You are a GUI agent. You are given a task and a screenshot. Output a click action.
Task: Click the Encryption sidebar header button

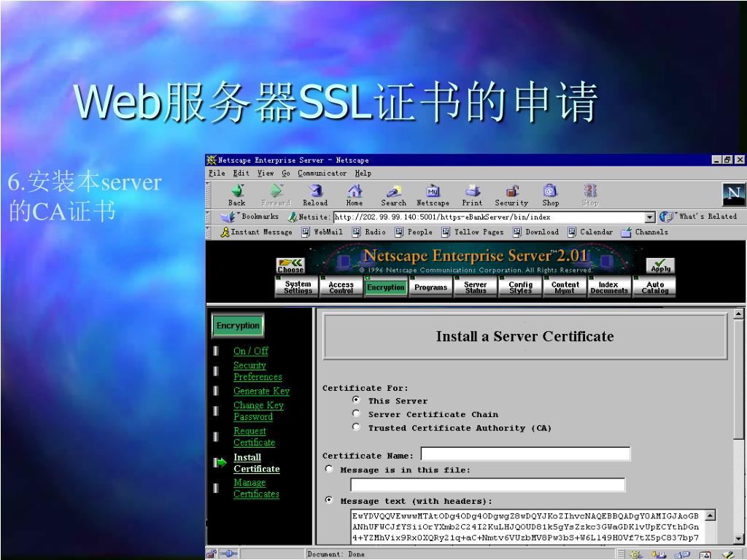click(x=238, y=326)
